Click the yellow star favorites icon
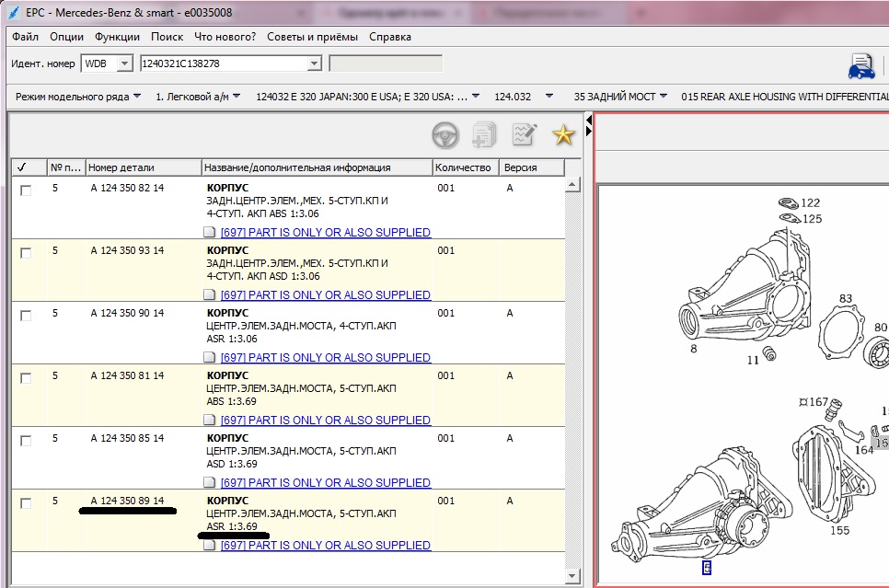 click(x=563, y=135)
